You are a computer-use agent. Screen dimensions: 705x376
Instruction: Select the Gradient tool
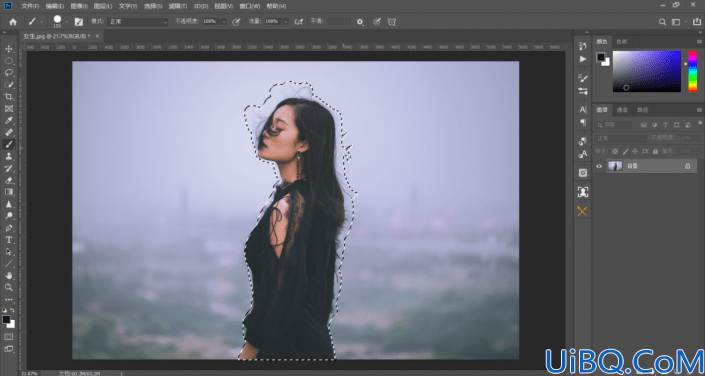coord(9,192)
